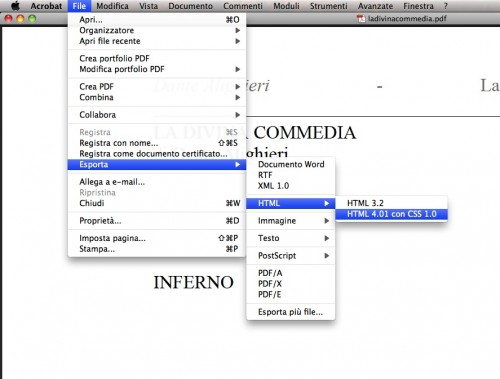
Task: Open the Acrobat application menu
Action: [46, 6]
